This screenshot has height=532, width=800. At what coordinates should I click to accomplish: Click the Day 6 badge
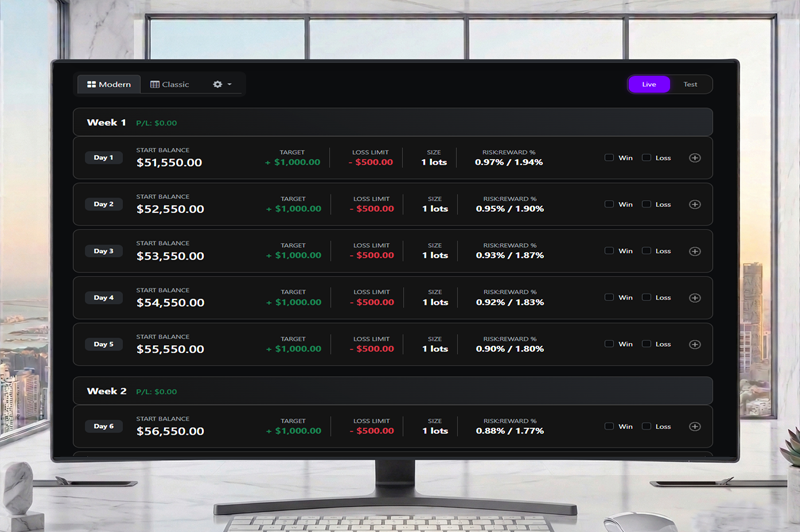[104, 426]
